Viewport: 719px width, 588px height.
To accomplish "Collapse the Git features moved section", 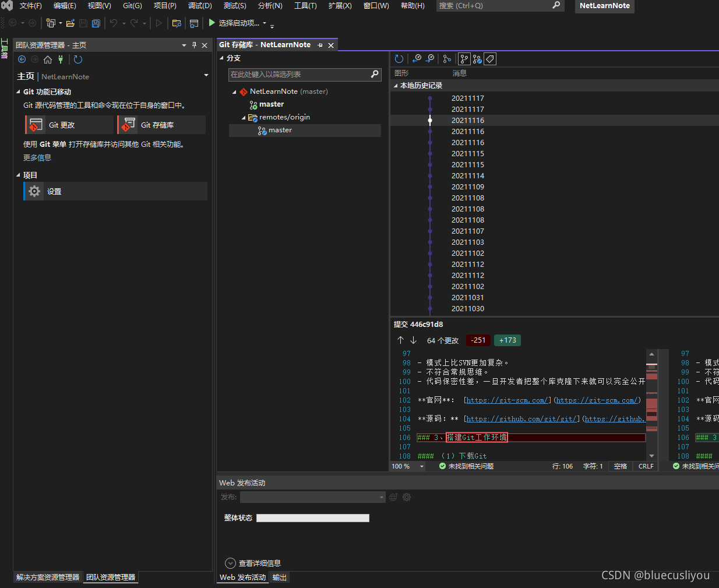I will click(x=18, y=91).
